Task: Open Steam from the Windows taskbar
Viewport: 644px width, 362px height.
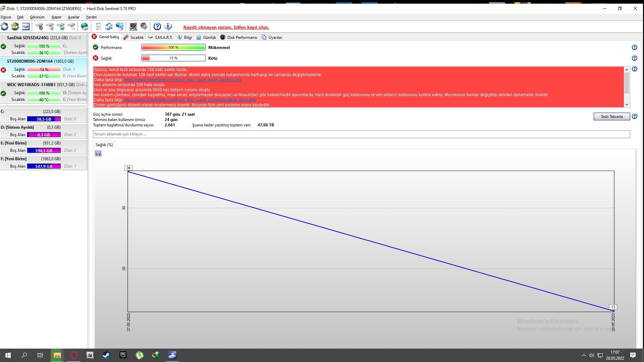Action: point(106,355)
